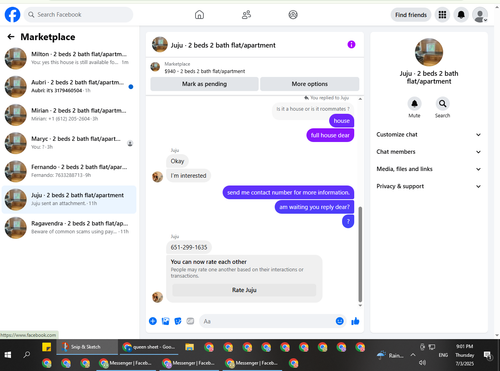The height and width of the screenshot is (371, 500).
Task: Open the account profile avatar menu
Action: click(480, 15)
